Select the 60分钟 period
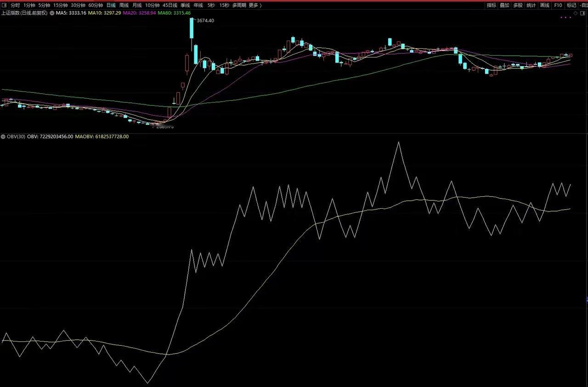This screenshot has height=387, width=588. click(96, 5)
